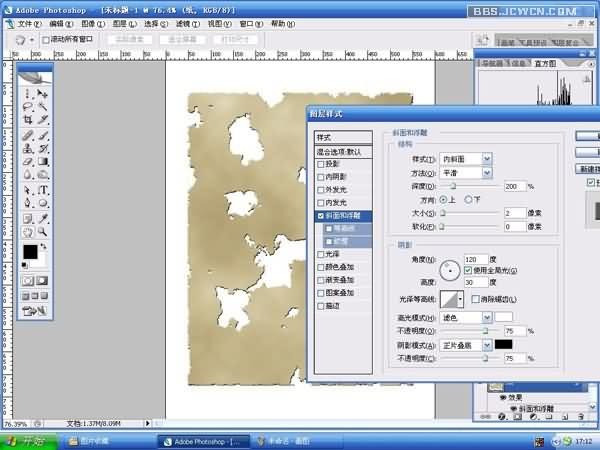Open the 编辑 (Edit) menu

point(61,24)
